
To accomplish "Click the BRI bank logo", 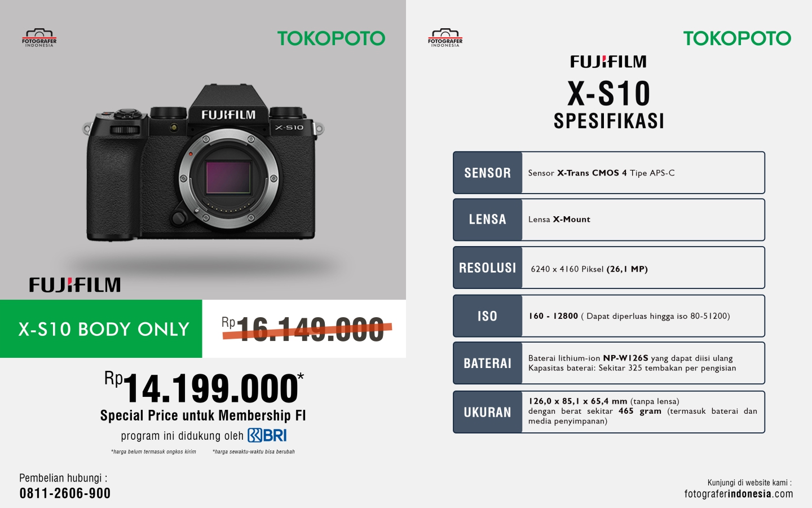I will tap(267, 435).
